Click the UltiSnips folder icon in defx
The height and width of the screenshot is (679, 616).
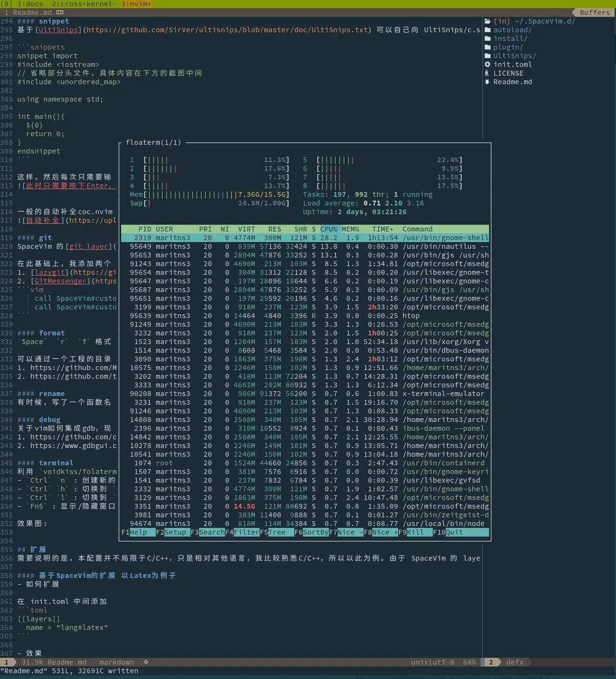487,56
